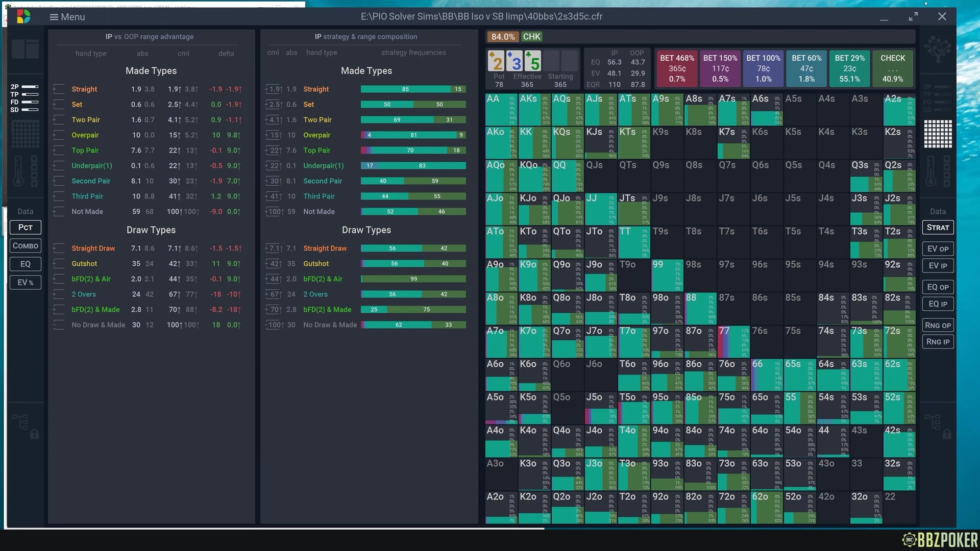
Task: Click the lock icon at bottom right
Action: [x=947, y=434]
